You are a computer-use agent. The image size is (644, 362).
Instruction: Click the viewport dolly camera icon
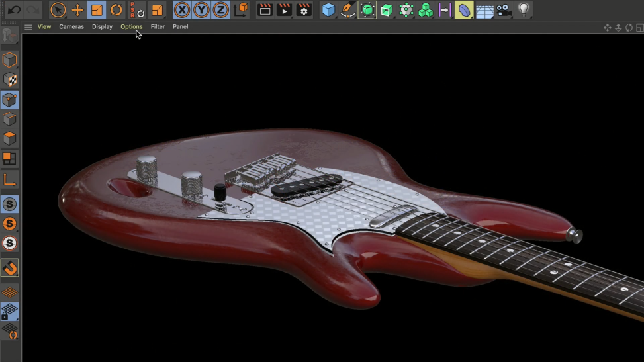click(618, 28)
